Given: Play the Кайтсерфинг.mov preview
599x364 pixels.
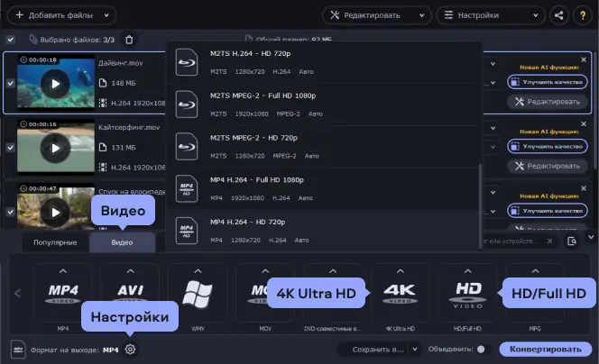Looking at the screenshot, I should pos(55,148).
